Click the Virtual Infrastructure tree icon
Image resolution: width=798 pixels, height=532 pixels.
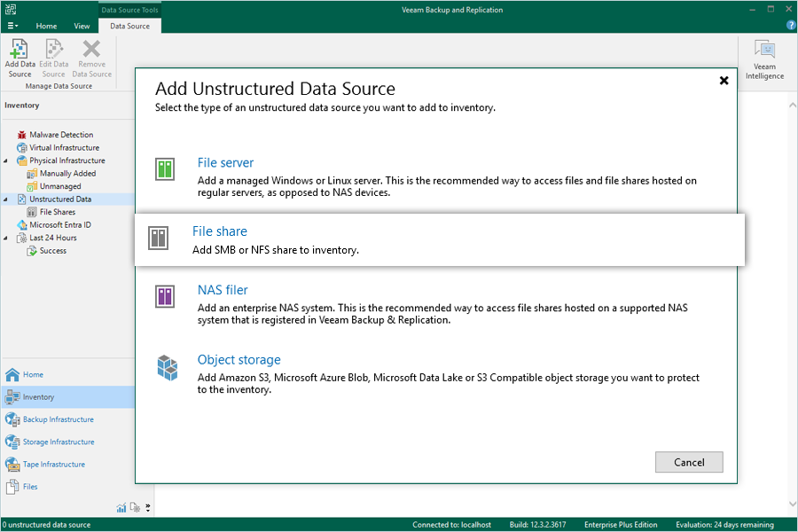pos(21,148)
